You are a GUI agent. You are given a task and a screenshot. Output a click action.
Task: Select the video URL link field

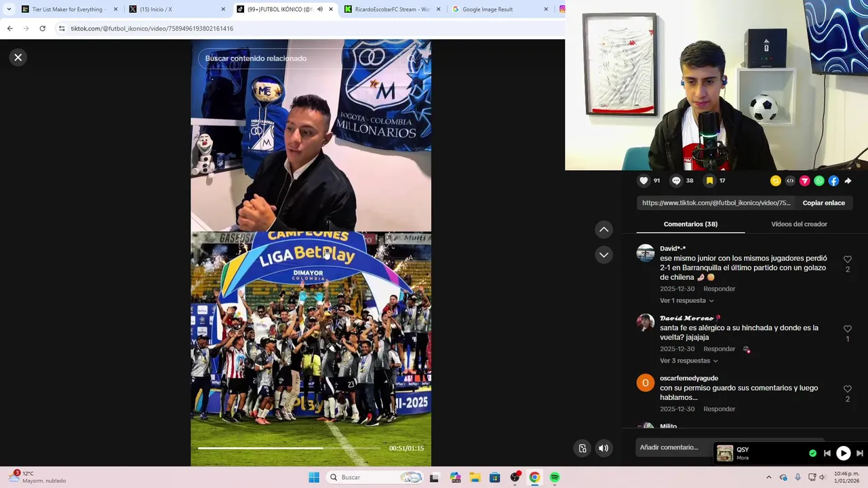click(716, 203)
